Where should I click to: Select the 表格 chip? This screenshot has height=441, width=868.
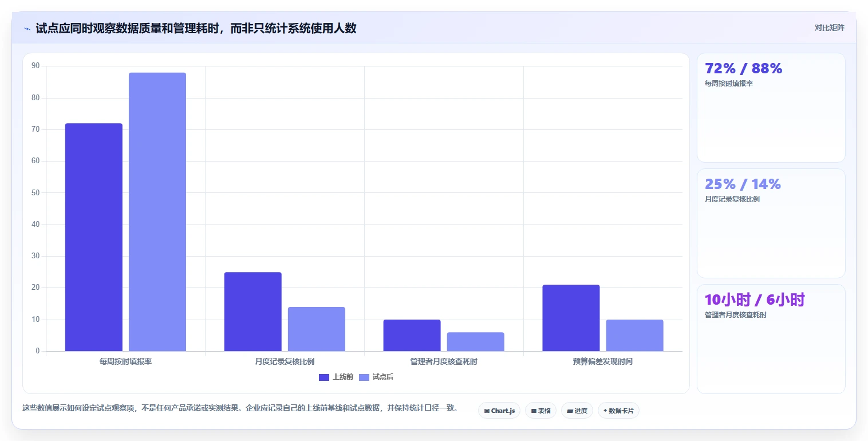tap(540, 411)
